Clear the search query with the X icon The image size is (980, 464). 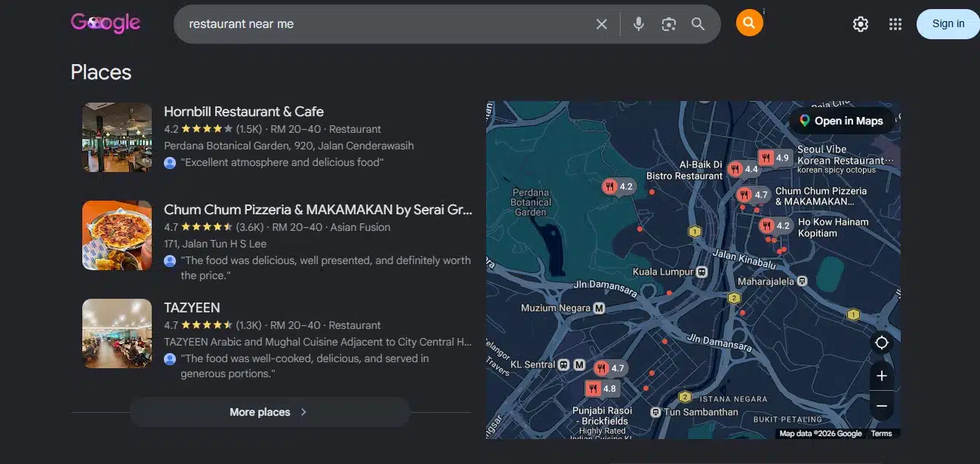(x=602, y=24)
